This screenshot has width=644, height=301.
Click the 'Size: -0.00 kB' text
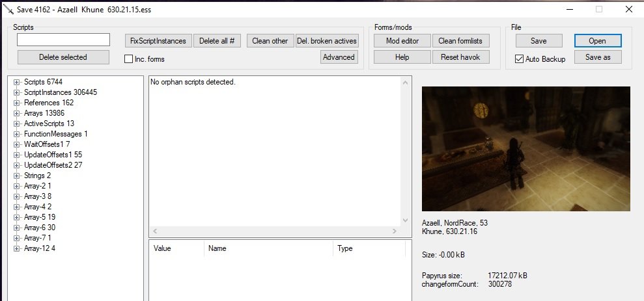coord(443,255)
